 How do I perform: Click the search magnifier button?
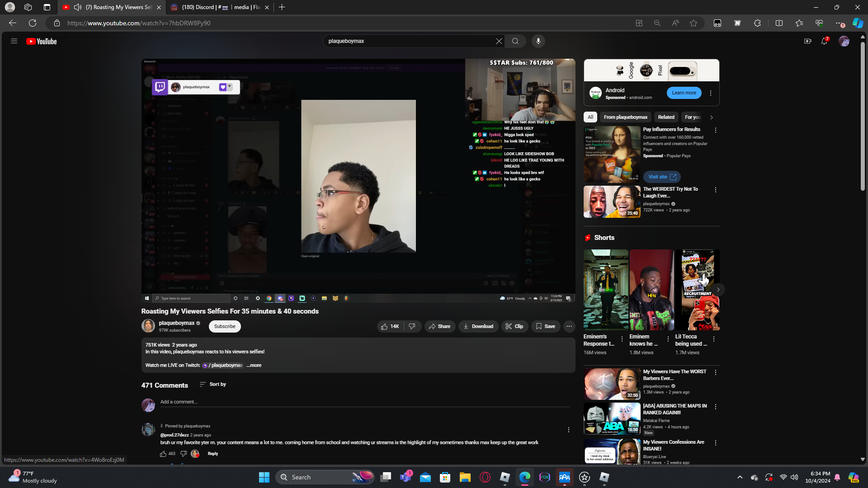(515, 41)
